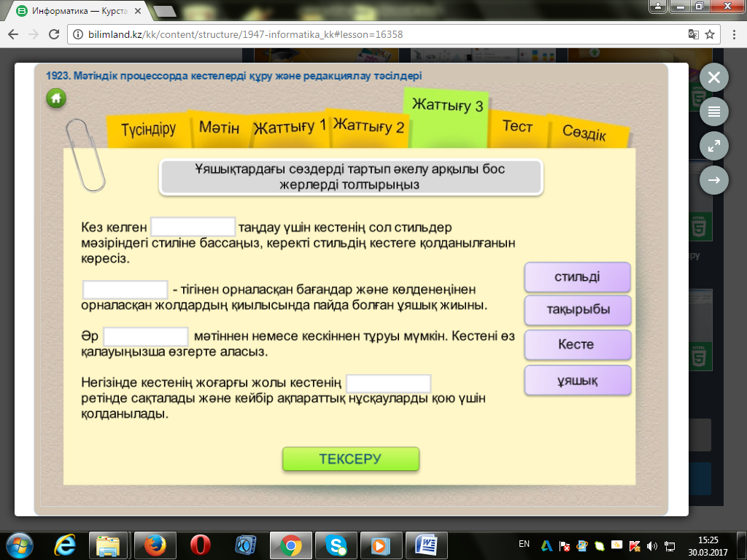Click the blank after Кез келген
Viewport: 747px width, 560px height.
click(x=193, y=227)
